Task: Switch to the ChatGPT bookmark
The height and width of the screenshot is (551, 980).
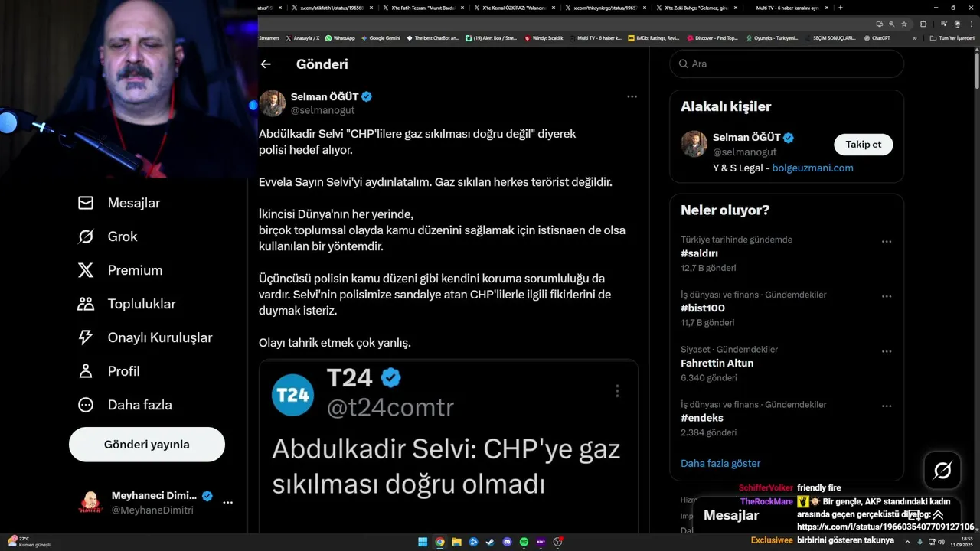Action: [876, 37]
